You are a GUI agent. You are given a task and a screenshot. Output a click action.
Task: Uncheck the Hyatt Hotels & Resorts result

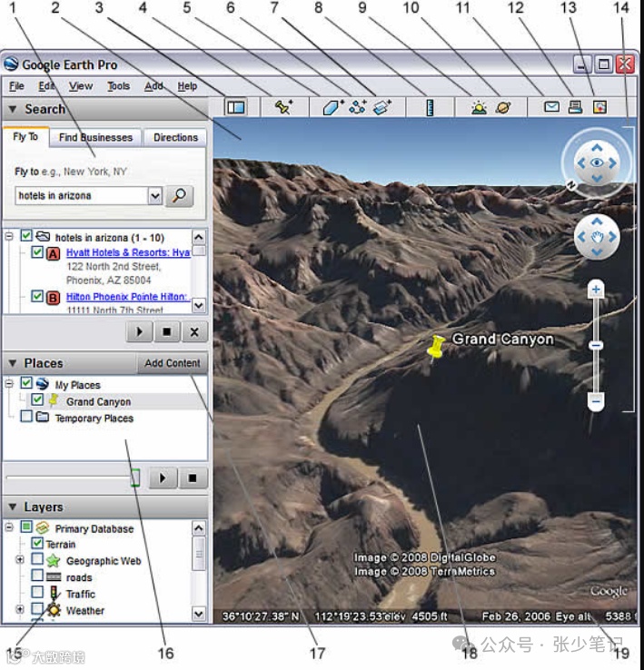pyautogui.click(x=37, y=252)
